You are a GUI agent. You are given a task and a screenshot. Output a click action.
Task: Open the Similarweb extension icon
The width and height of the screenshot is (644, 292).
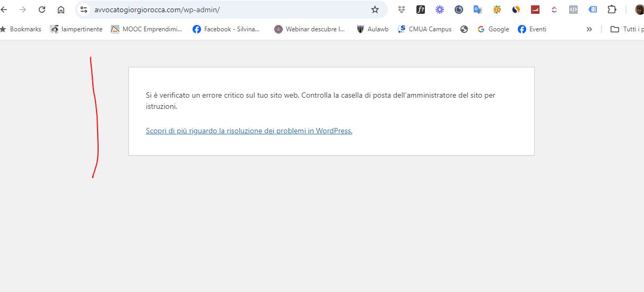pos(516,10)
